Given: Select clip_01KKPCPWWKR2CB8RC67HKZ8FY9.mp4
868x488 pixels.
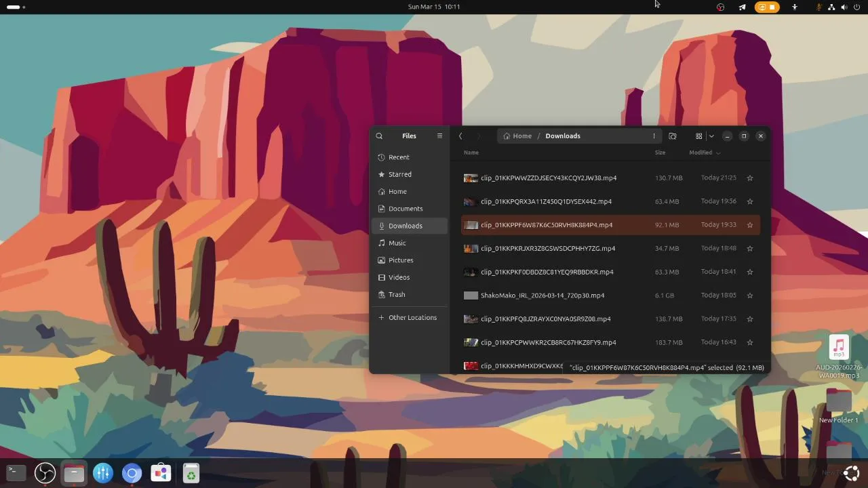Looking at the screenshot, I should tap(610, 342).
